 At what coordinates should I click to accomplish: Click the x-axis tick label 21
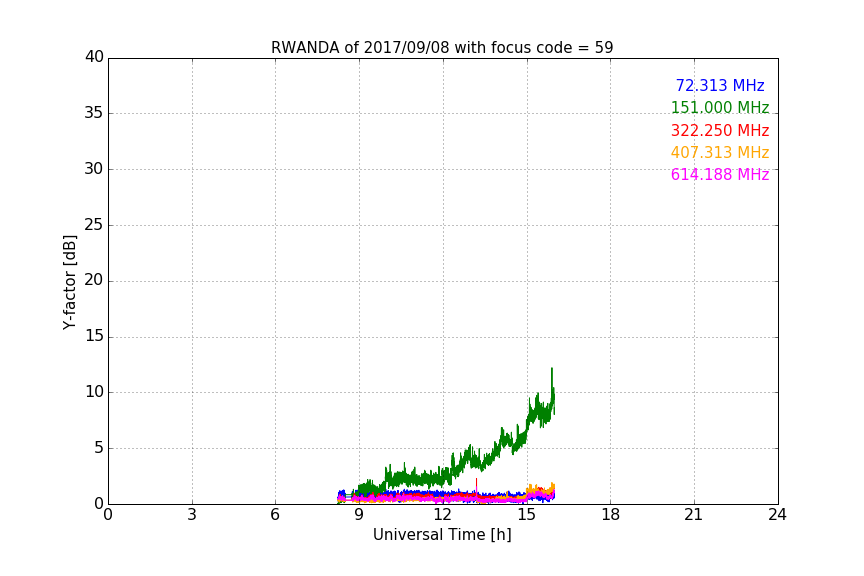click(x=694, y=515)
